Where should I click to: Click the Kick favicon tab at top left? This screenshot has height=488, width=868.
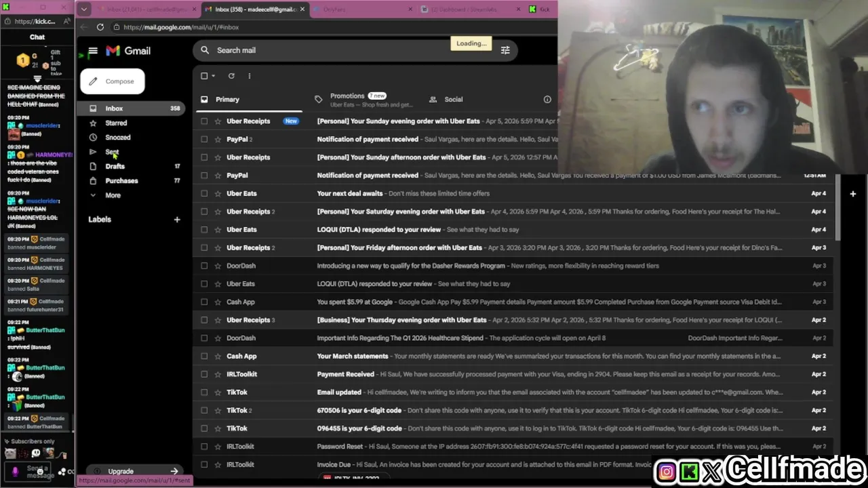pyautogui.click(x=6, y=7)
